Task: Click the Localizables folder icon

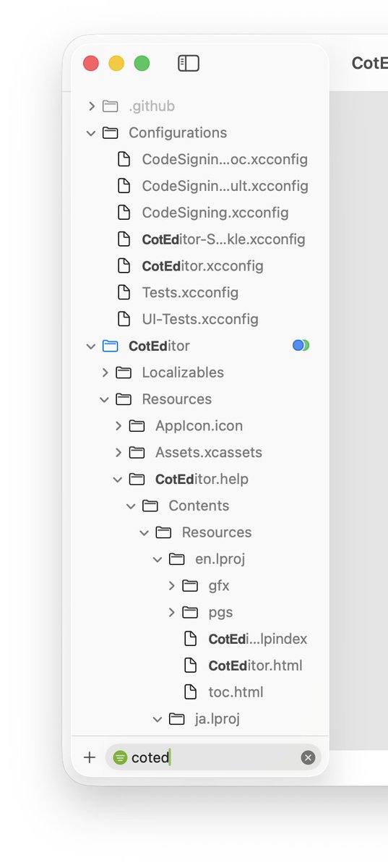Action: (124, 373)
